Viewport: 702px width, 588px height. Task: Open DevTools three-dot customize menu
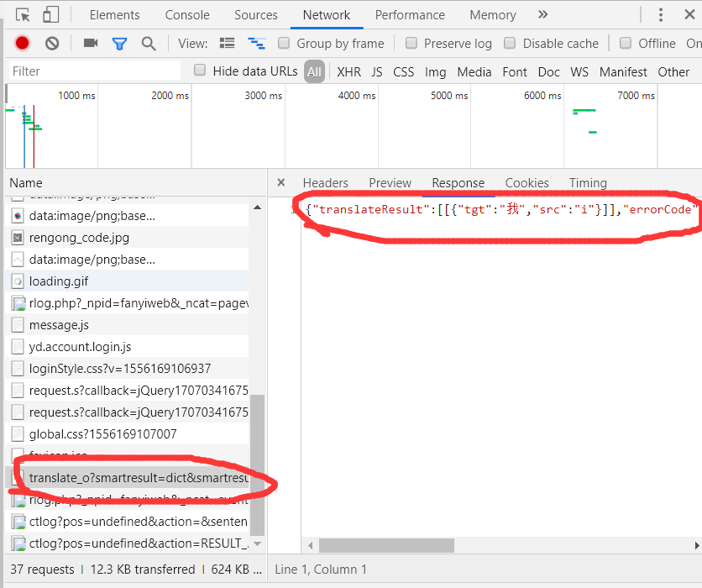coord(660,15)
